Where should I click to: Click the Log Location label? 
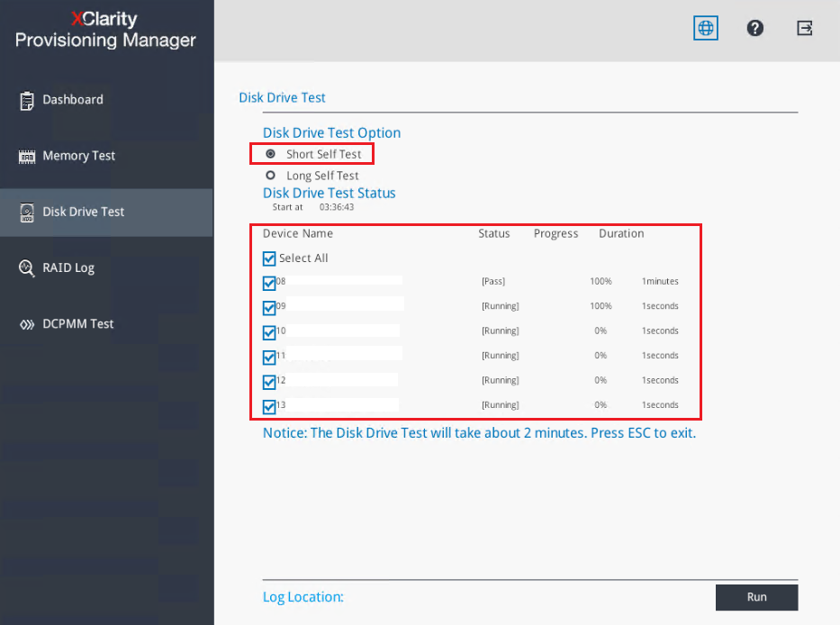(x=303, y=597)
